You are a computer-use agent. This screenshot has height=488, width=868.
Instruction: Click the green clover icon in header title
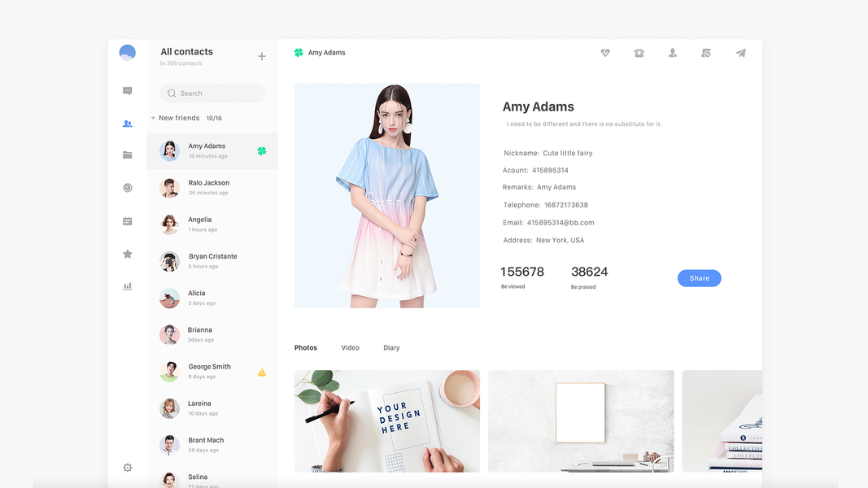(299, 53)
